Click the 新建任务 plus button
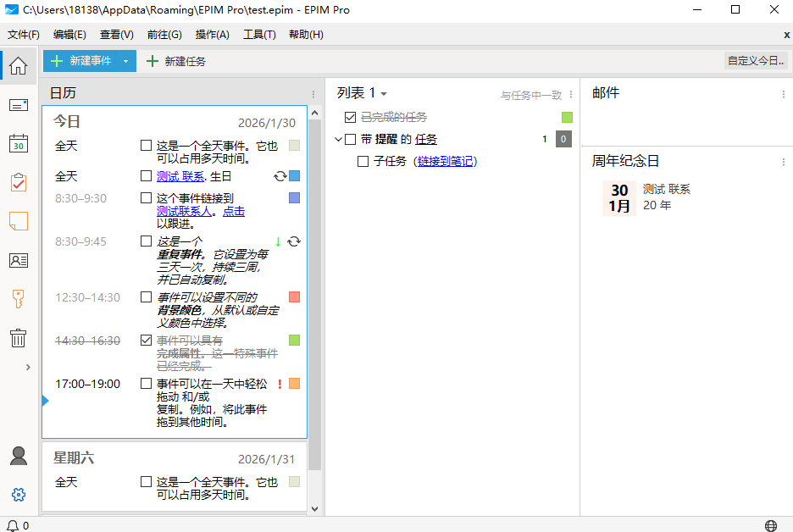The width and height of the screenshot is (793, 532). [x=176, y=61]
